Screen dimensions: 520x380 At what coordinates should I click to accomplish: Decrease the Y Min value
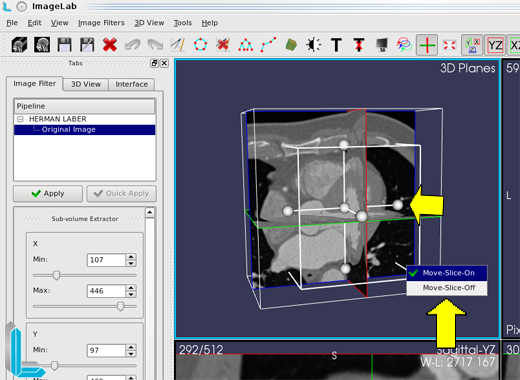point(131,354)
